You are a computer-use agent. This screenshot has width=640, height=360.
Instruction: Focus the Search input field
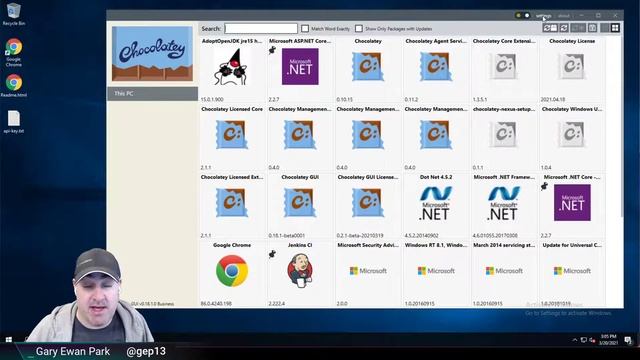[x=261, y=29]
